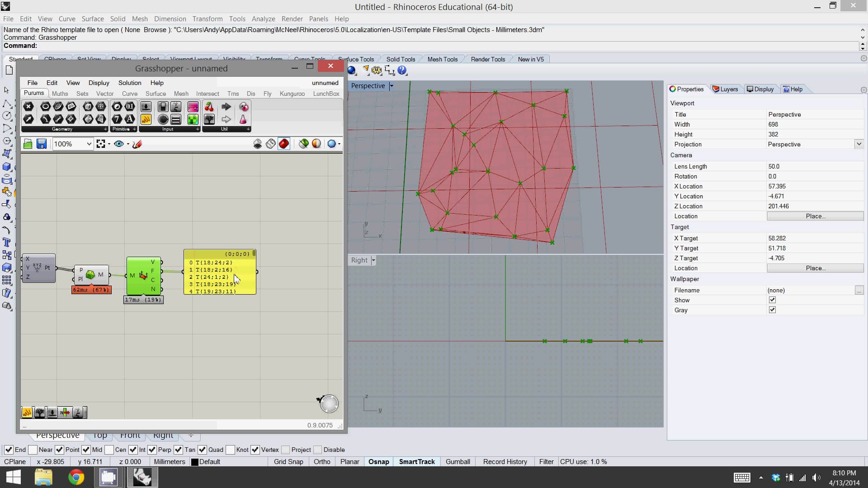
Task: Open Google Chrome from the taskbar
Action: [x=76, y=478]
